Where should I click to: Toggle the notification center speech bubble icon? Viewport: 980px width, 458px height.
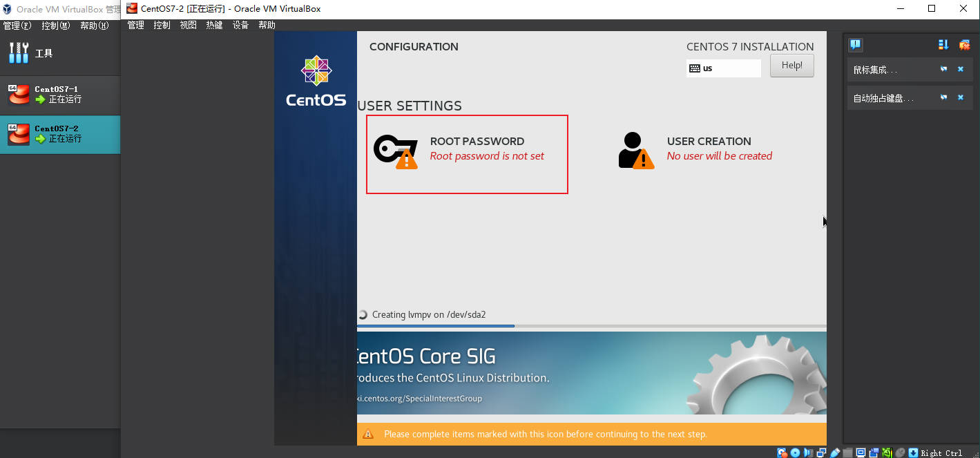(856, 45)
